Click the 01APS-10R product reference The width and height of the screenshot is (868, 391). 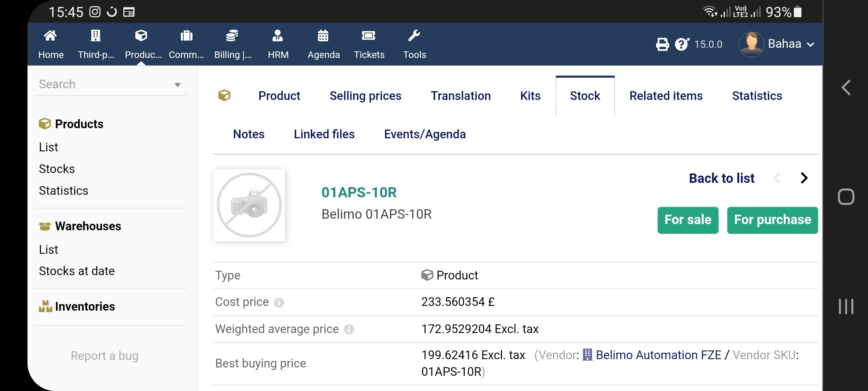click(359, 193)
